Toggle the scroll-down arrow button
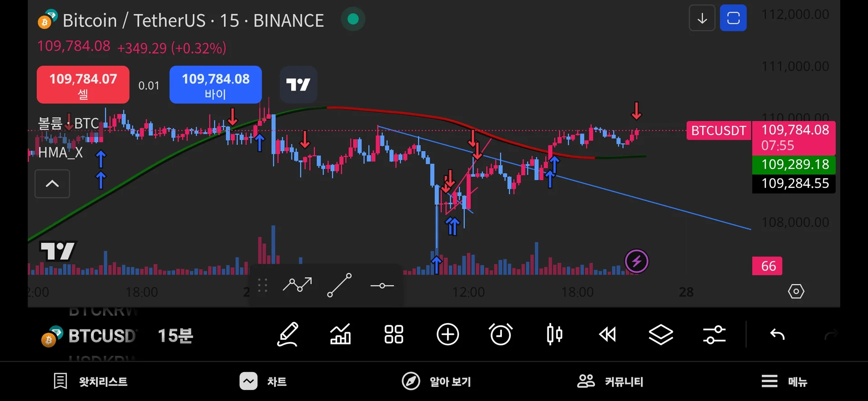Screen dimensions: 868x401 click(x=702, y=19)
